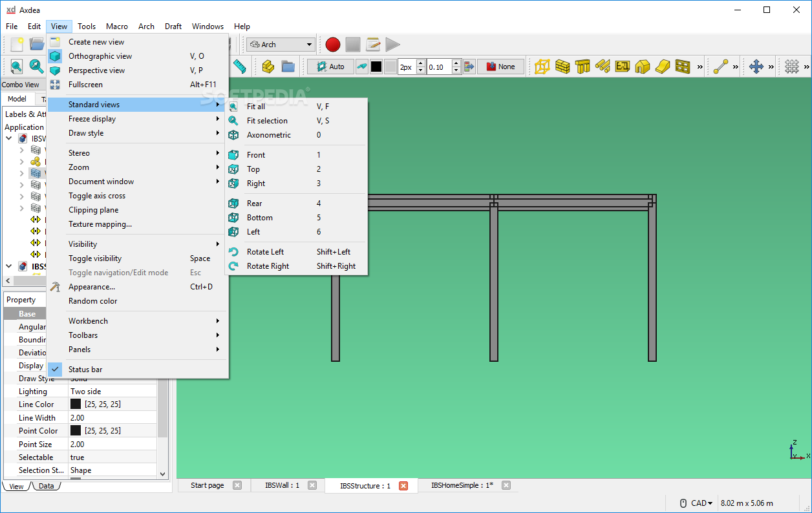Click the None layer button

[500, 67]
